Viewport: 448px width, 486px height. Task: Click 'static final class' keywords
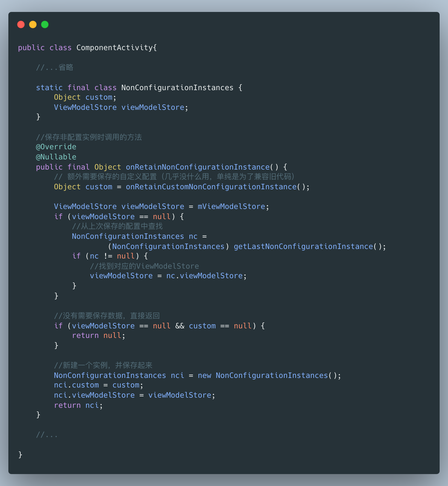click(76, 88)
